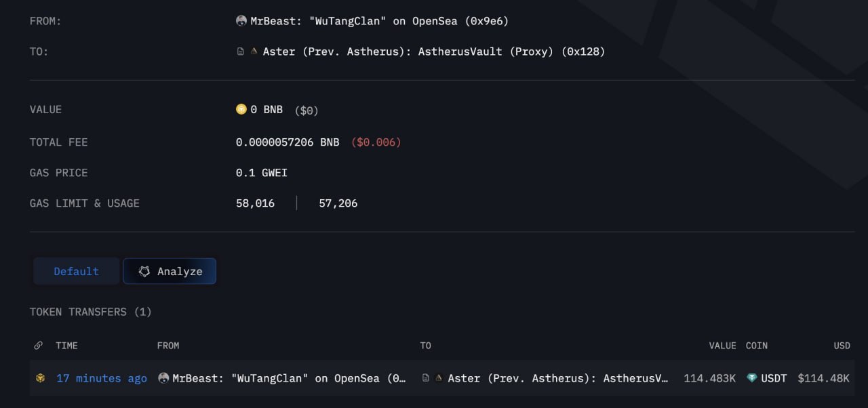The height and width of the screenshot is (408, 868).
Task: Click the USD column header
Action: pyautogui.click(x=842, y=346)
